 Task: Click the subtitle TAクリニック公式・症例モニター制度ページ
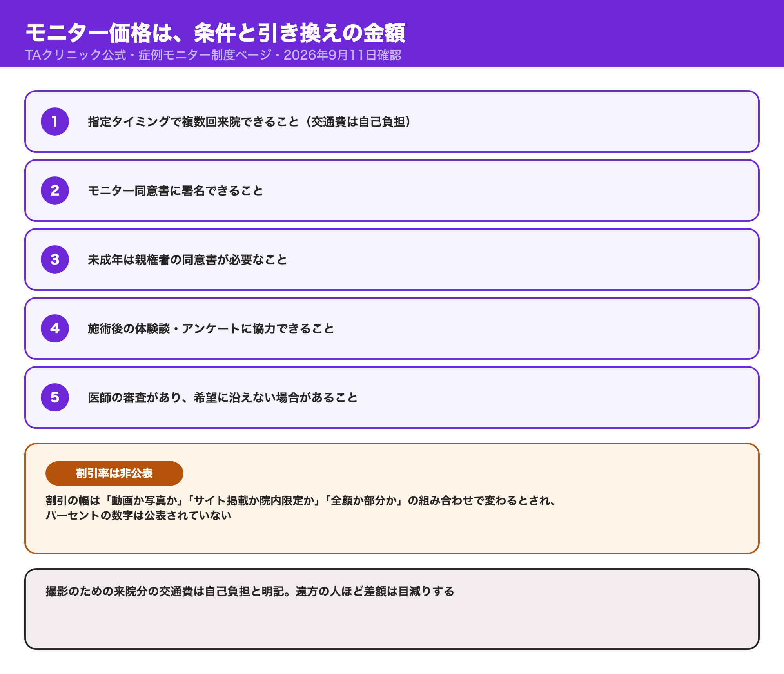148,55
